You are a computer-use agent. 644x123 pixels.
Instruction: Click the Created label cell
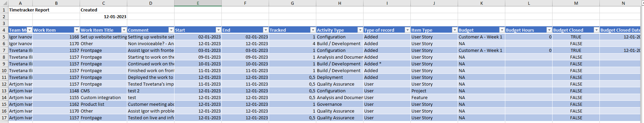click(103, 10)
